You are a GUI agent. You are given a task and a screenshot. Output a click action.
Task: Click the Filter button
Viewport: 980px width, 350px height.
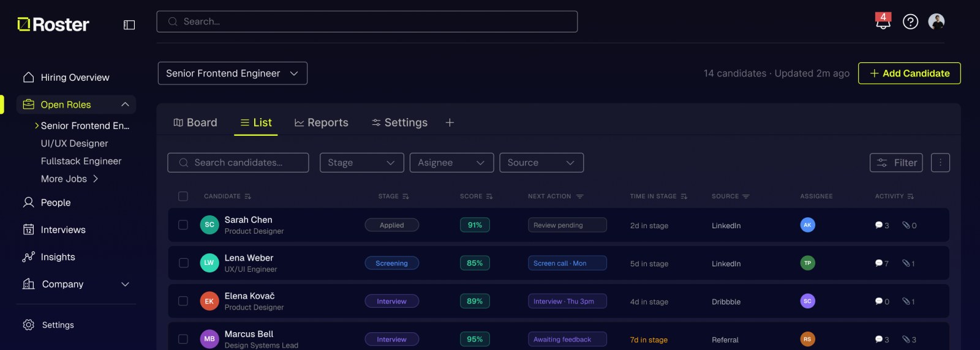896,163
